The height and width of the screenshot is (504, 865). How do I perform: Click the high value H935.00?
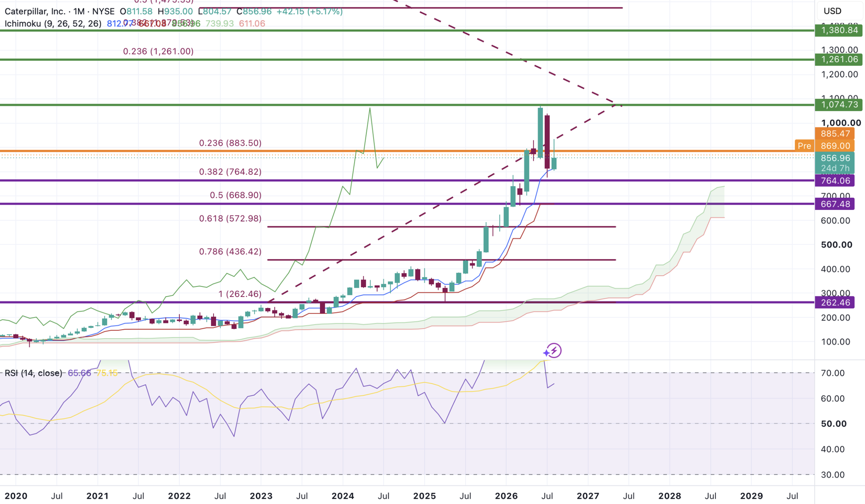pos(175,11)
